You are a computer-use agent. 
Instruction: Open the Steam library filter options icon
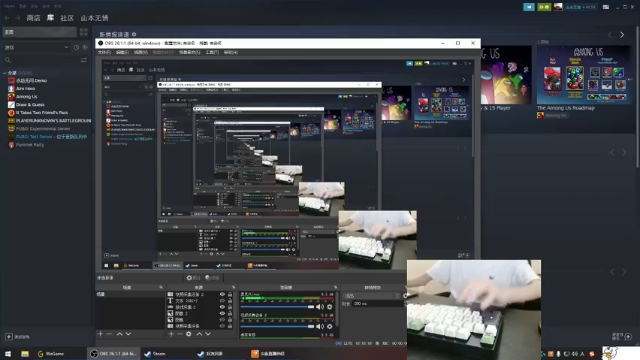coord(84,60)
